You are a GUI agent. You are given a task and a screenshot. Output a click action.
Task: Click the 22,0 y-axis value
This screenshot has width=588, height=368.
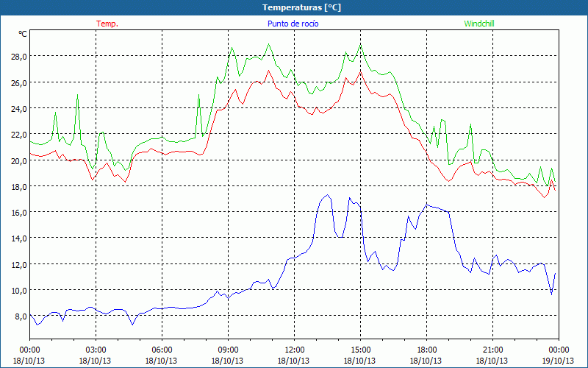(x=18, y=135)
